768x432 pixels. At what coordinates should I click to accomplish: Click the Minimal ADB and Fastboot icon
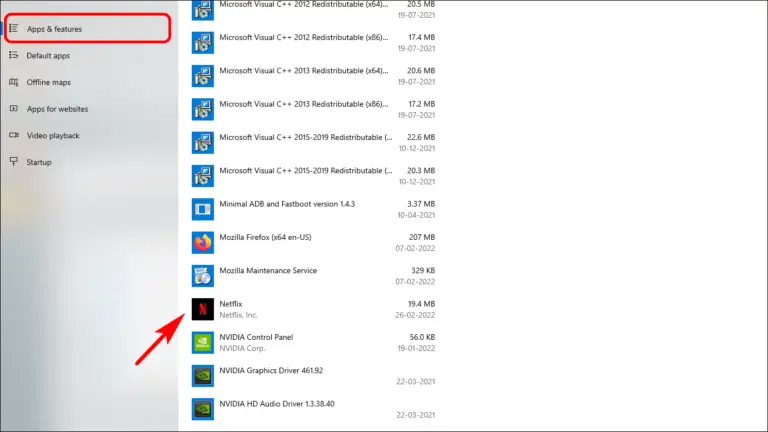coord(203,209)
